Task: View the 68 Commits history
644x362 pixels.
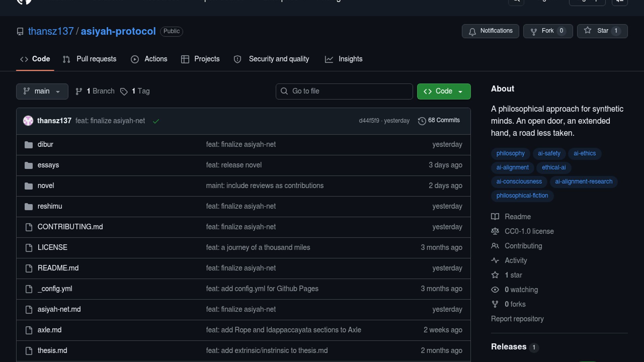Action: (439, 120)
